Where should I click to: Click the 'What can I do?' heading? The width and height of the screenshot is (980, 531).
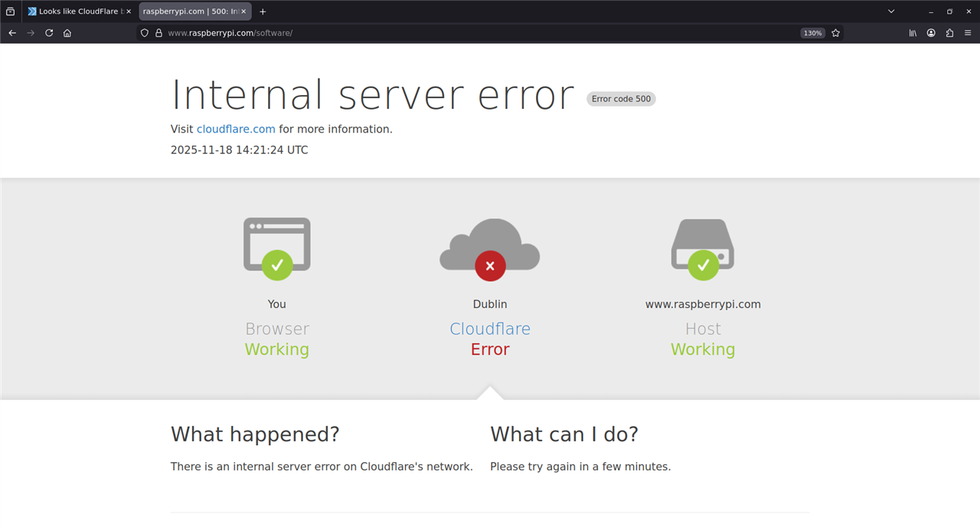point(564,434)
